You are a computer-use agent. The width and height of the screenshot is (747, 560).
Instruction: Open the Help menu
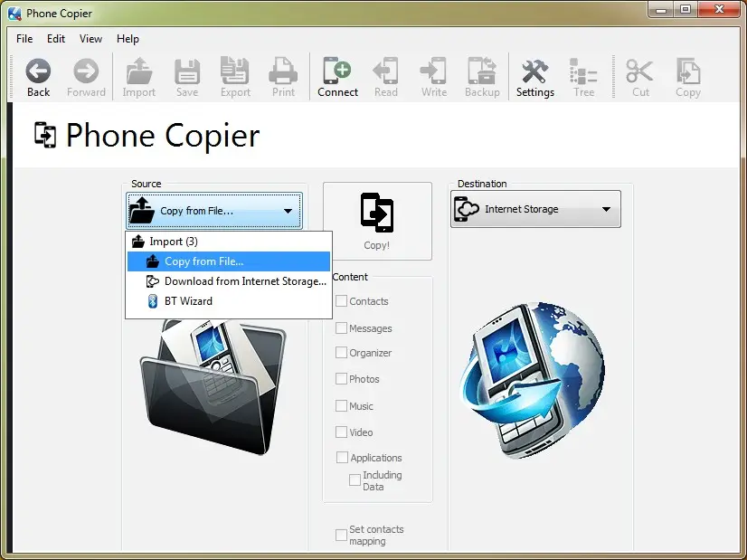[128, 39]
